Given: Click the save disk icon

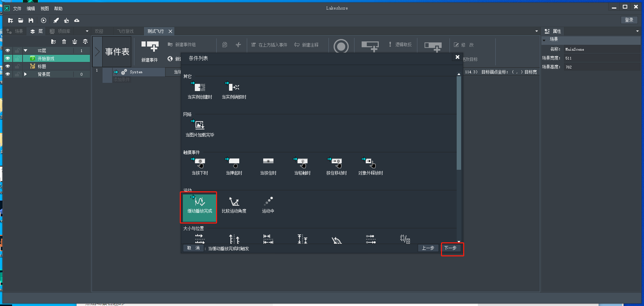Looking at the screenshot, I should [x=31, y=21].
